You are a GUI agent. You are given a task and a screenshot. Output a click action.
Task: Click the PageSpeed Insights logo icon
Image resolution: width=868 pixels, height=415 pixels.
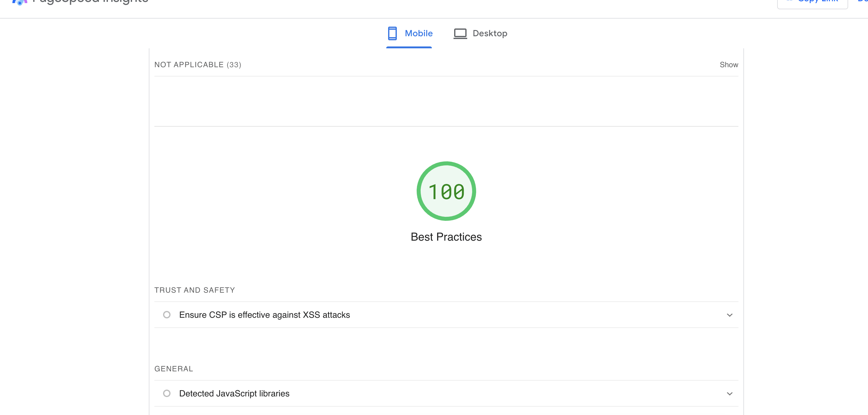pos(20,2)
